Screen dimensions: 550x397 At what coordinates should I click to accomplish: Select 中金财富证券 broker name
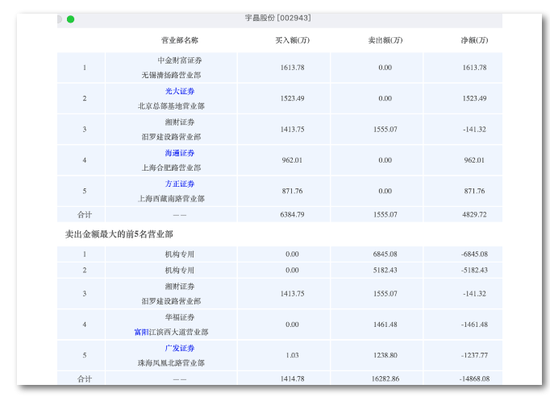pos(180,60)
